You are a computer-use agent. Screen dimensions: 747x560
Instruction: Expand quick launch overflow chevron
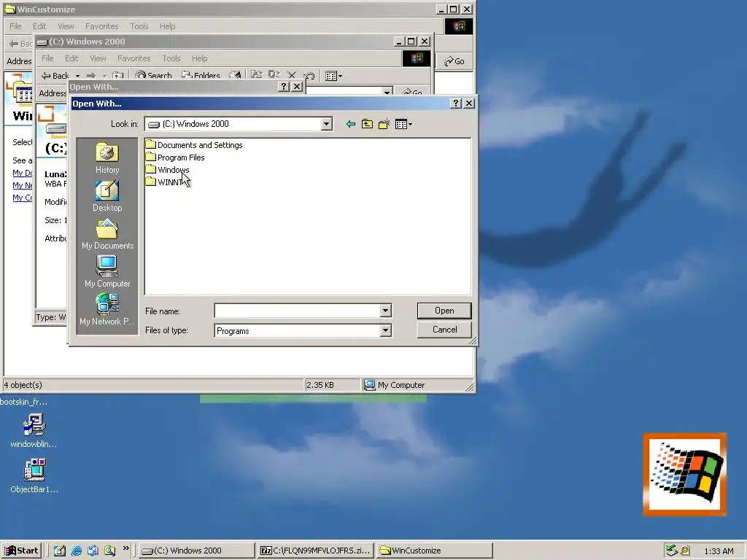point(125,548)
